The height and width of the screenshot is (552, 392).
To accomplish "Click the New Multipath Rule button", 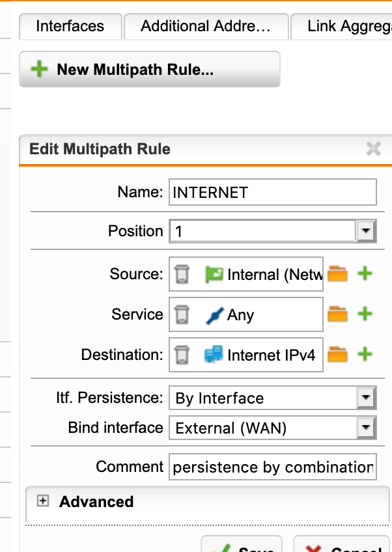I will (x=150, y=69).
